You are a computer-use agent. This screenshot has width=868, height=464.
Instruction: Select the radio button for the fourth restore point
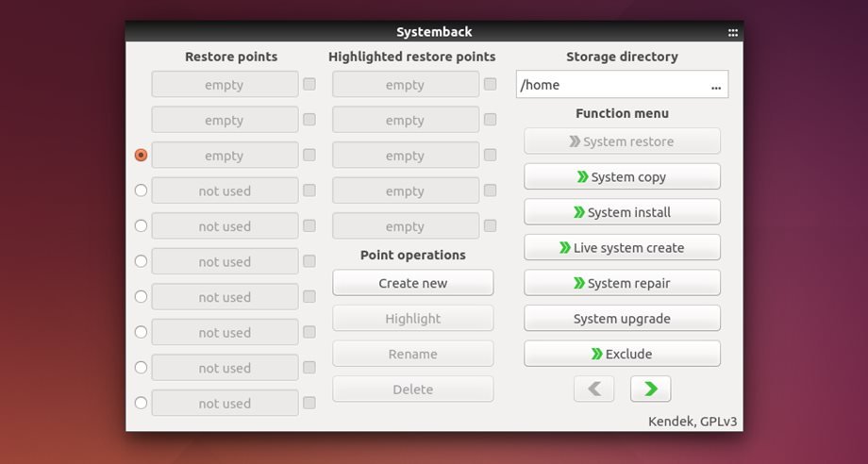coord(142,191)
